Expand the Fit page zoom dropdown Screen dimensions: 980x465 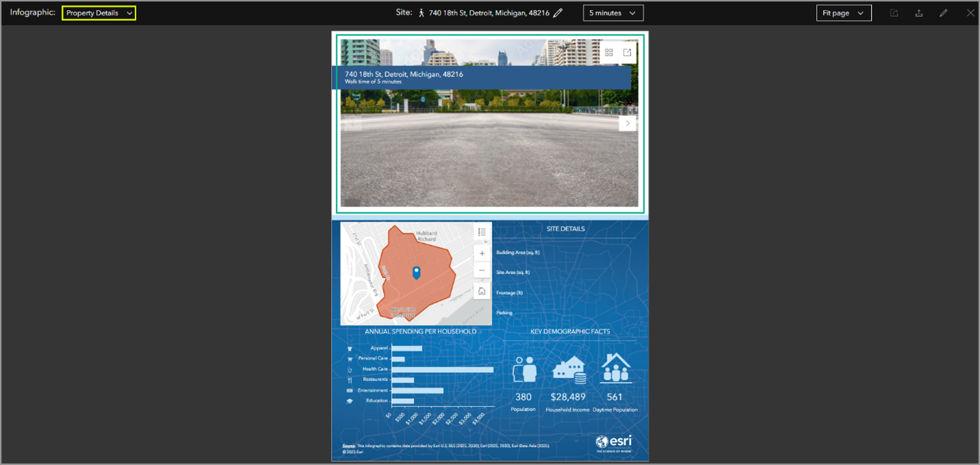(844, 12)
